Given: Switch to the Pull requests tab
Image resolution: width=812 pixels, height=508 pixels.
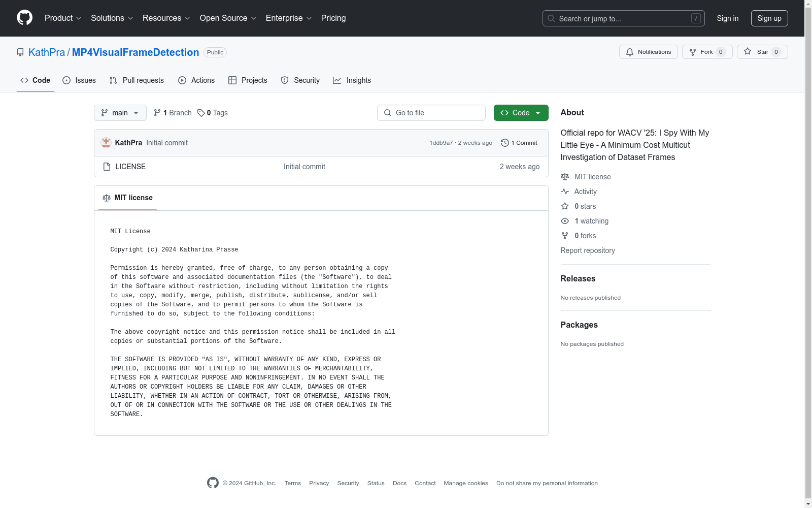Looking at the screenshot, I should pyautogui.click(x=137, y=80).
